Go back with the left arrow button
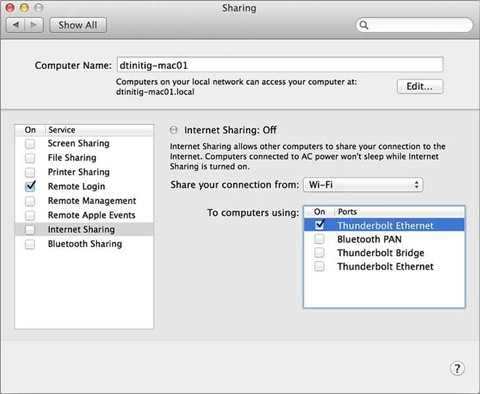 coord(16,25)
